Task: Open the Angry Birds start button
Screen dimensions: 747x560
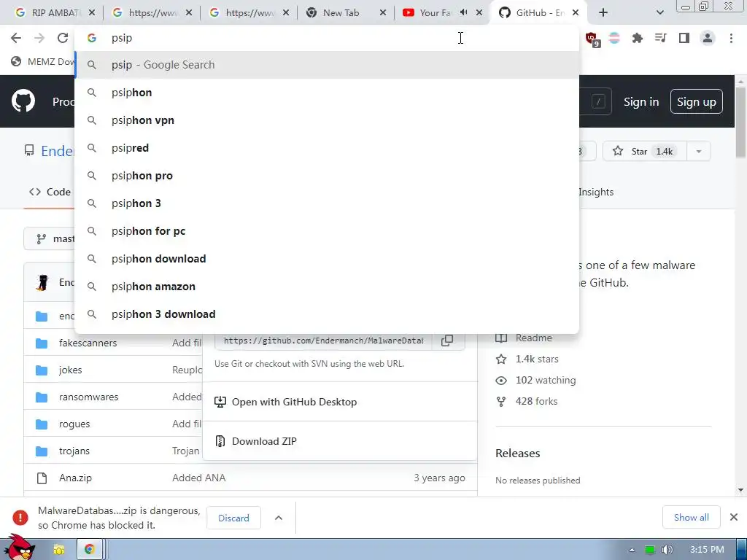Action: (x=19, y=548)
